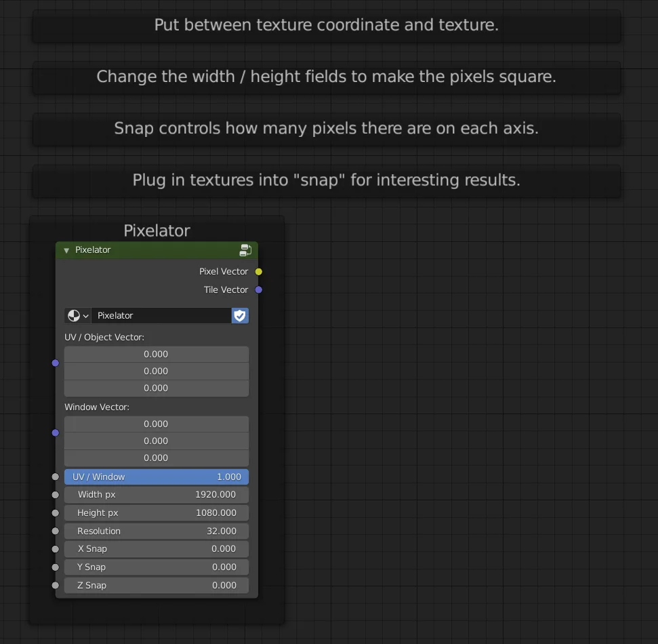Click the Pixelator name field to rename

pos(161,315)
